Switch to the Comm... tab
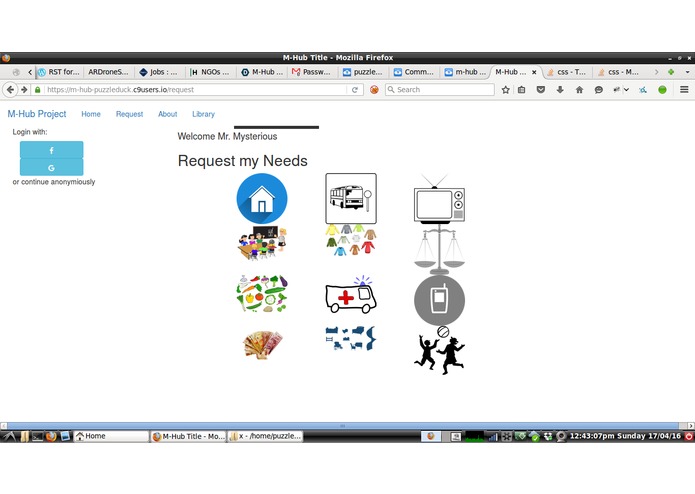 pos(414,72)
